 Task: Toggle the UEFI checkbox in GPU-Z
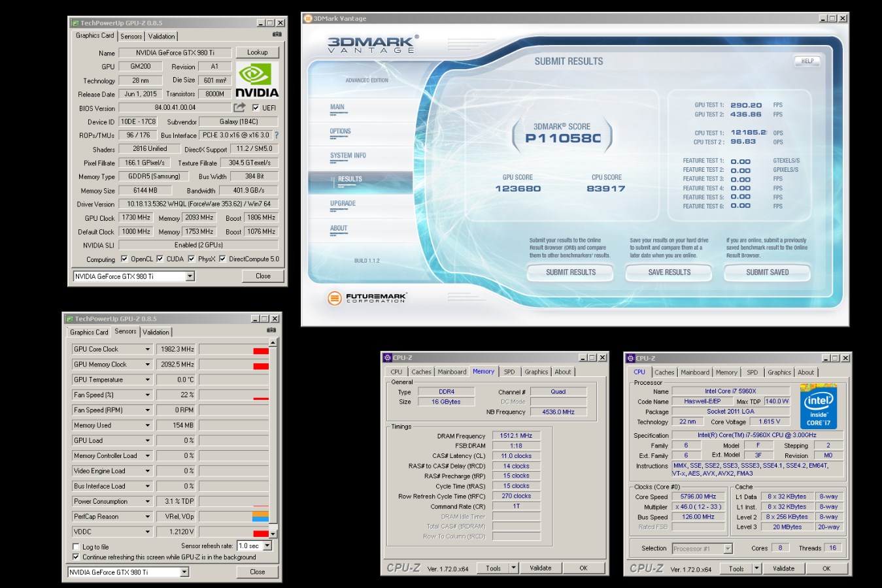[x=256, y=108]
